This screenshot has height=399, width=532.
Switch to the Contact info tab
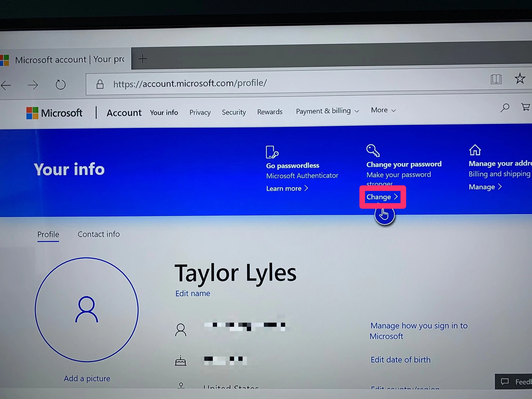coord(99,234)
